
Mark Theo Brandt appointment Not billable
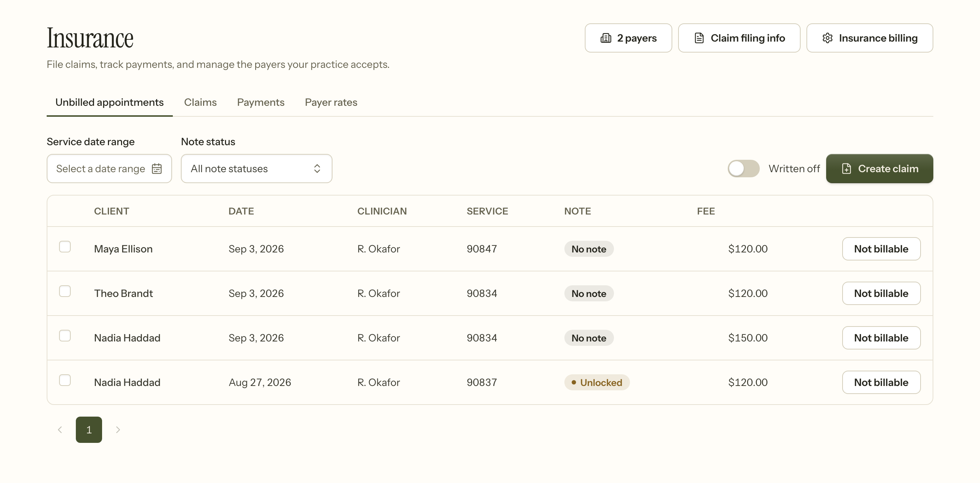click(x=881, y=293)
